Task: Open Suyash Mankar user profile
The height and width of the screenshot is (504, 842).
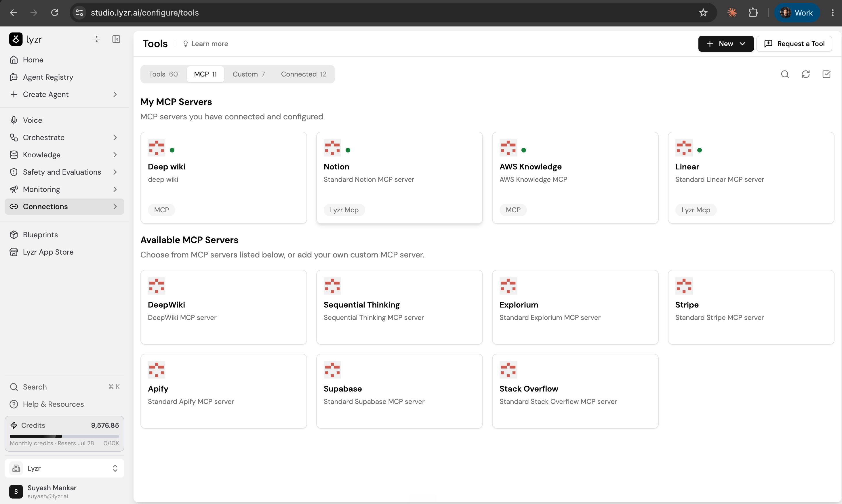Action: point(64,491)
